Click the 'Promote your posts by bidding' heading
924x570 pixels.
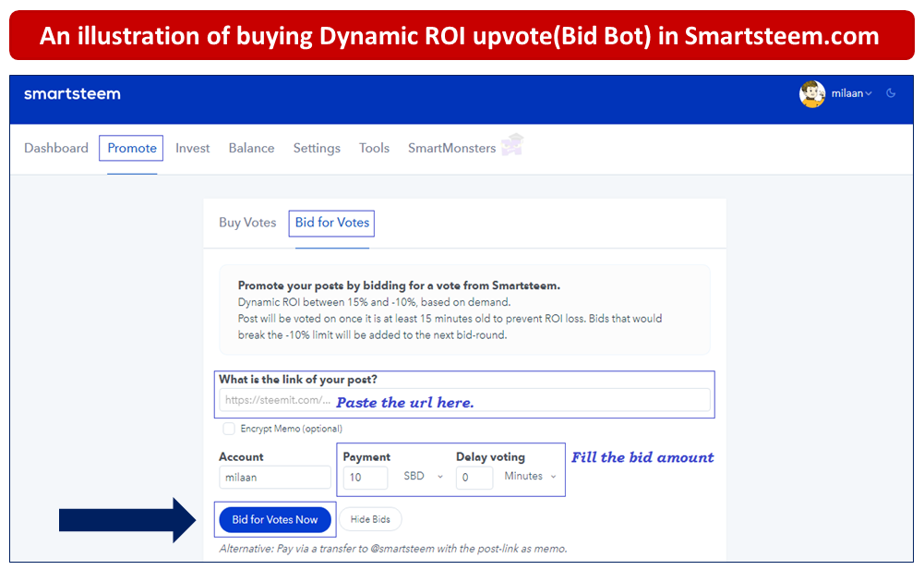[399, 285]
